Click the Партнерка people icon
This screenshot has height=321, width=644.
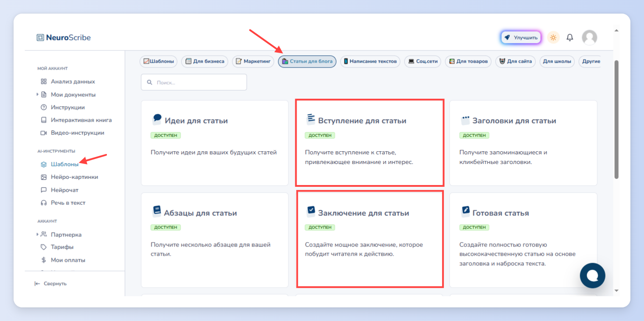(44, 234)
